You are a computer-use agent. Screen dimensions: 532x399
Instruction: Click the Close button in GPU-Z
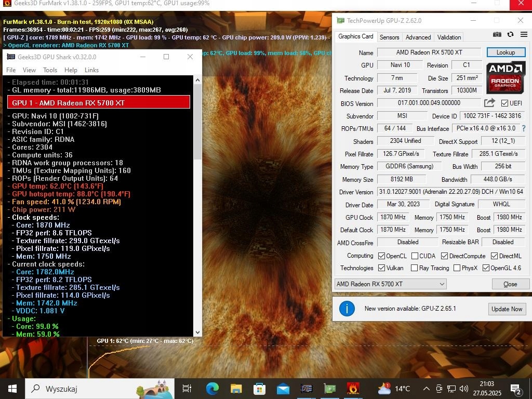(x=510, y=284)
